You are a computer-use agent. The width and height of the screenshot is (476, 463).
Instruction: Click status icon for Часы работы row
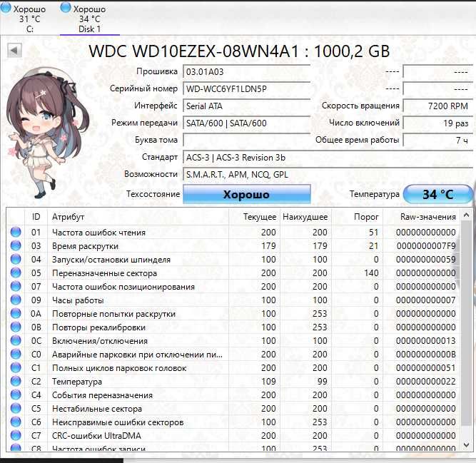coord(16,300)
